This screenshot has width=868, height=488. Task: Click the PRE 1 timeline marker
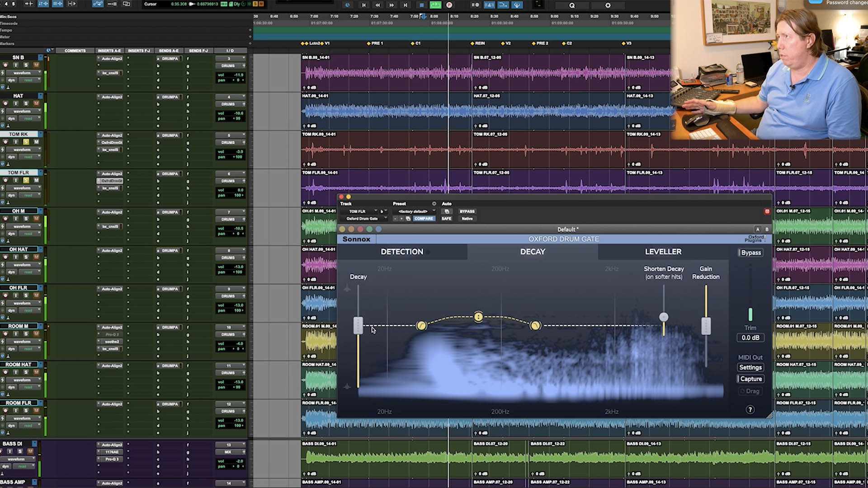tap(375, 43)
